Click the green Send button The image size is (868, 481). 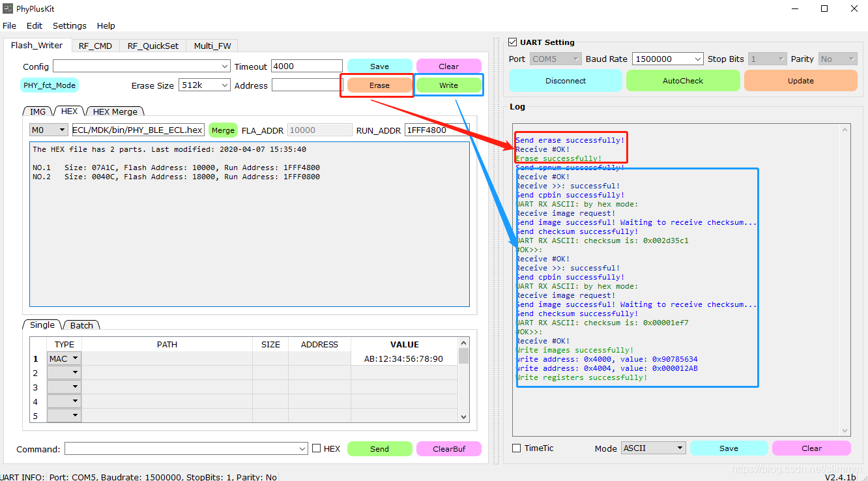click(379, 448)
